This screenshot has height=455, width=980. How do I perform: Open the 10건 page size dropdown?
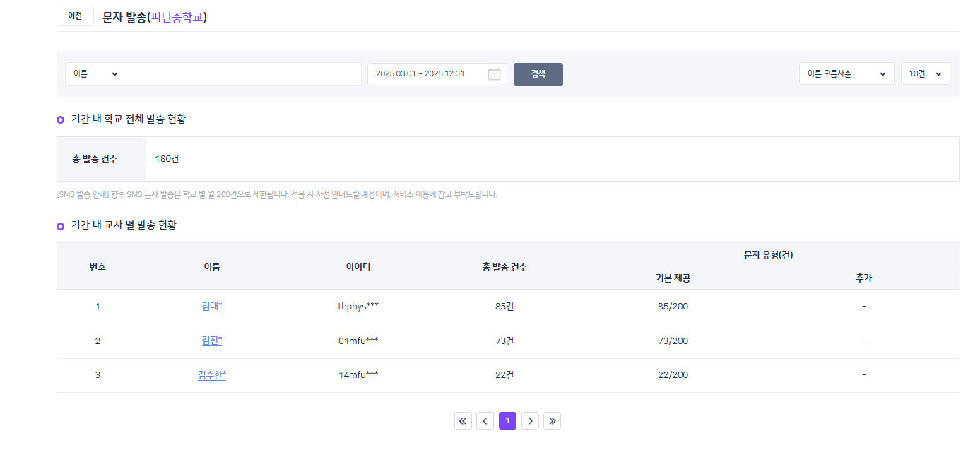click(x=925, y=74)
